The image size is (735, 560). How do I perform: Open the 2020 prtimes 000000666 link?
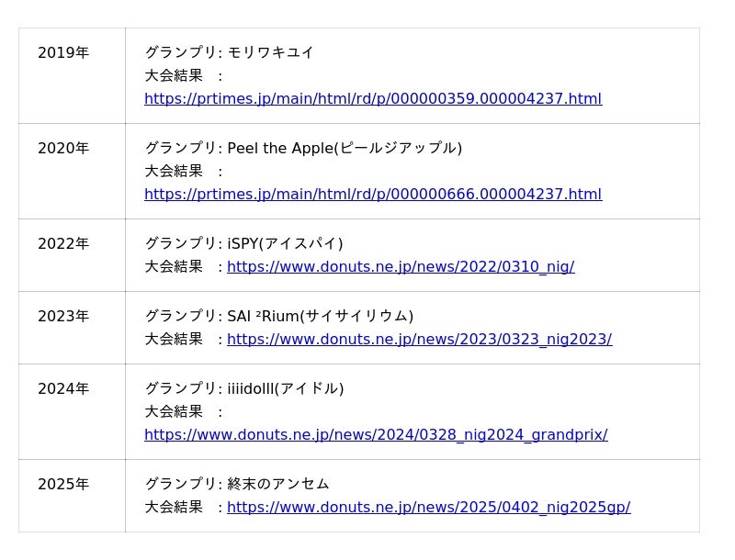tap(373, 195)
